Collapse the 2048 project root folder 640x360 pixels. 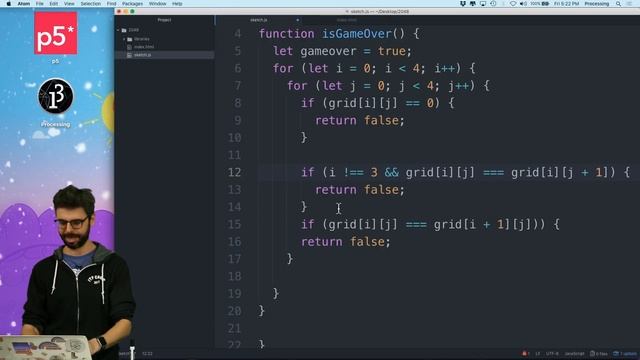click(x=118, y=30)
